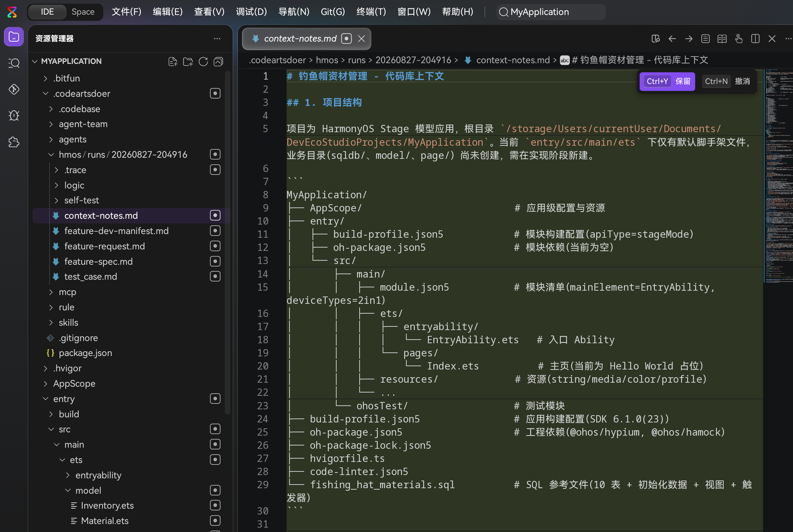Open feature-spec.md in the explorer
The width and height of the screenshot is (793, 532).
pyautogui.click(x=99, y=261)
